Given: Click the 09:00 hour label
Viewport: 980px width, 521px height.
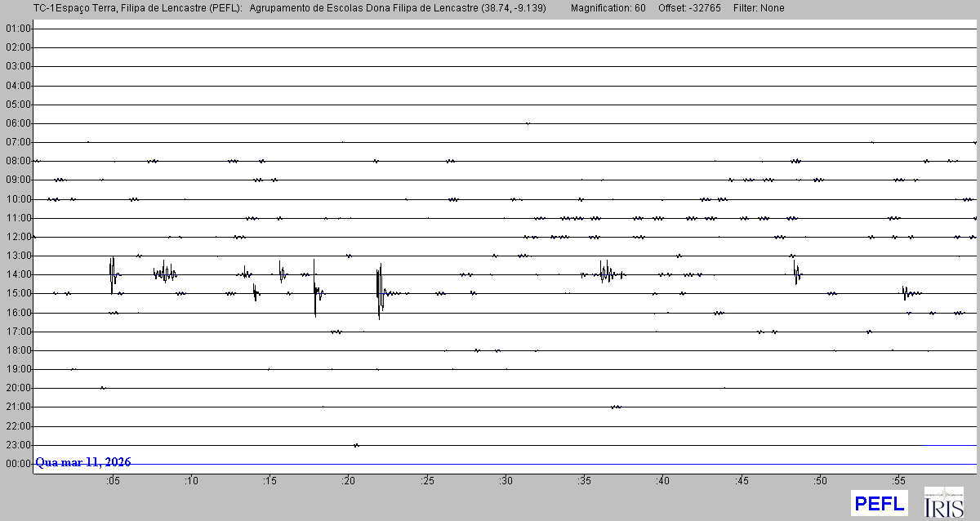Looking at the screenshot, I should (x=18, y=180).
